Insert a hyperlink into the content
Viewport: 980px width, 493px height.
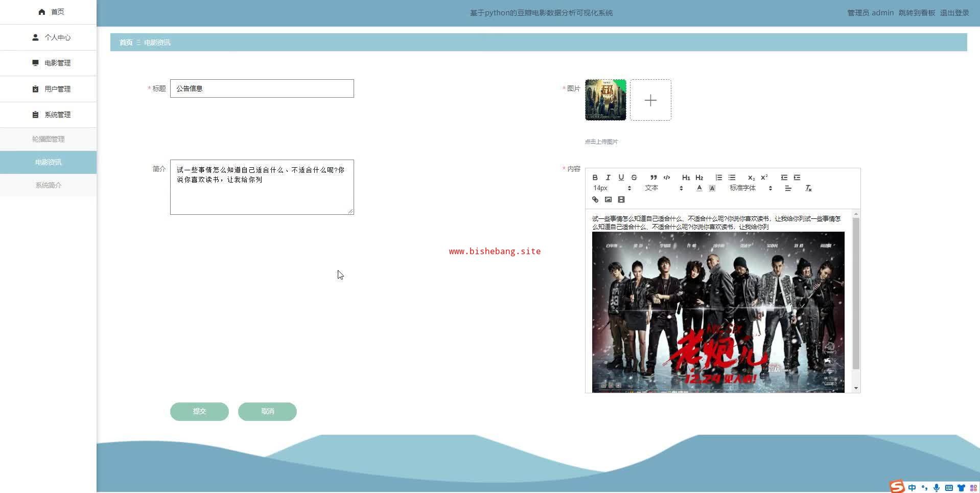595,199
